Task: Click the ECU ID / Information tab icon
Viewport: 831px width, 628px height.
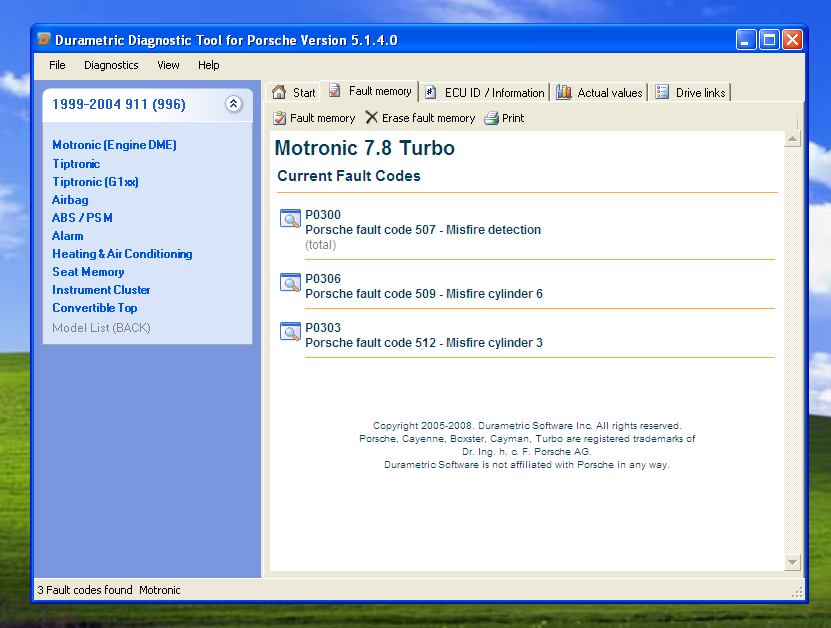Action: [x=431, y=92]
